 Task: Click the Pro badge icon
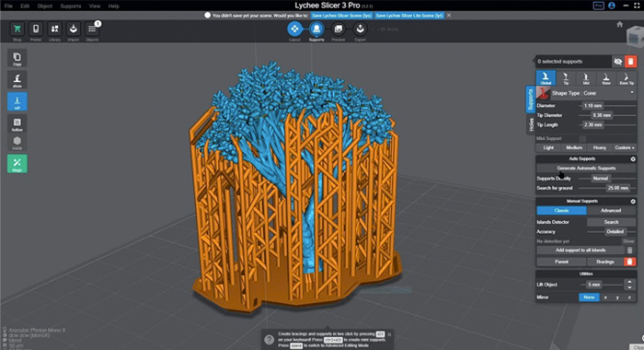[x=598, y=6]
